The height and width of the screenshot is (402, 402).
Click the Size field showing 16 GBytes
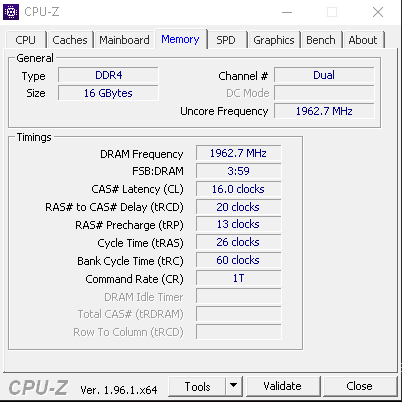(x=108, y=93)
